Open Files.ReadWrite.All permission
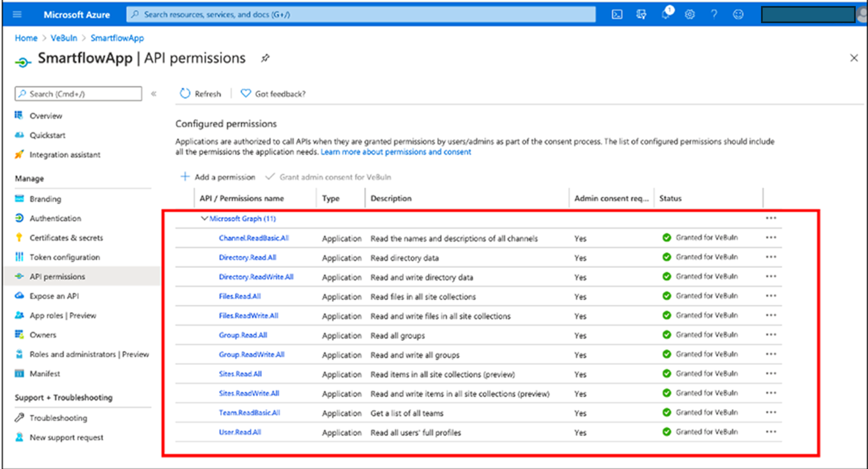 point(248,316)
